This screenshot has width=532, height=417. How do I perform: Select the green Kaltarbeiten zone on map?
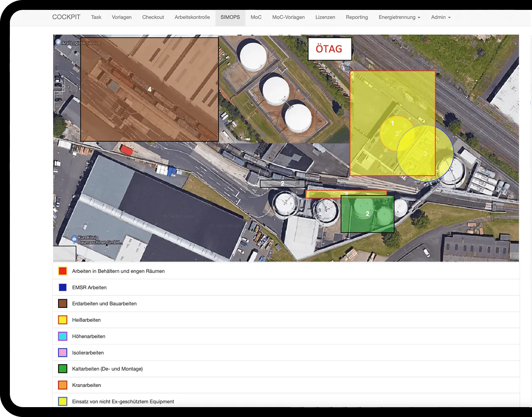pyautogui.click(x=367, y=214)
